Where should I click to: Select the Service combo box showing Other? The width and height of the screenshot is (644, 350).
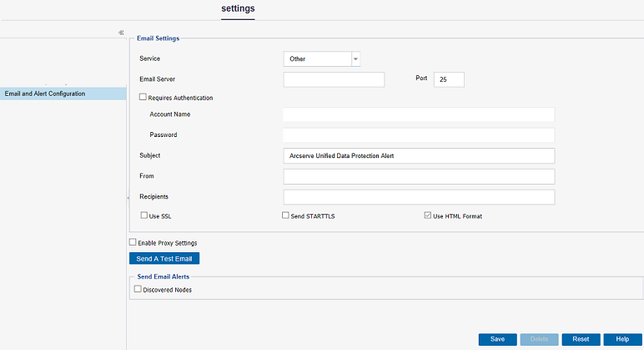pyautogui.click(x=322, y=58)
